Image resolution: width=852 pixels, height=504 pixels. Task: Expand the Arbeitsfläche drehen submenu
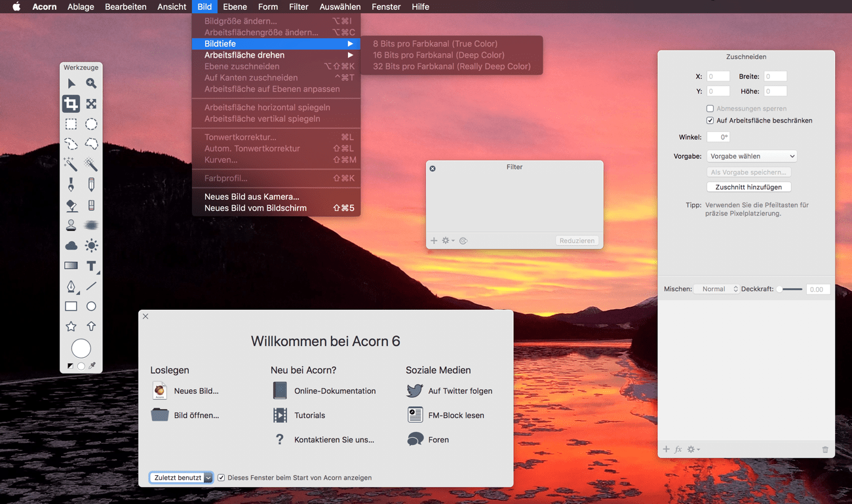point(276,55)
